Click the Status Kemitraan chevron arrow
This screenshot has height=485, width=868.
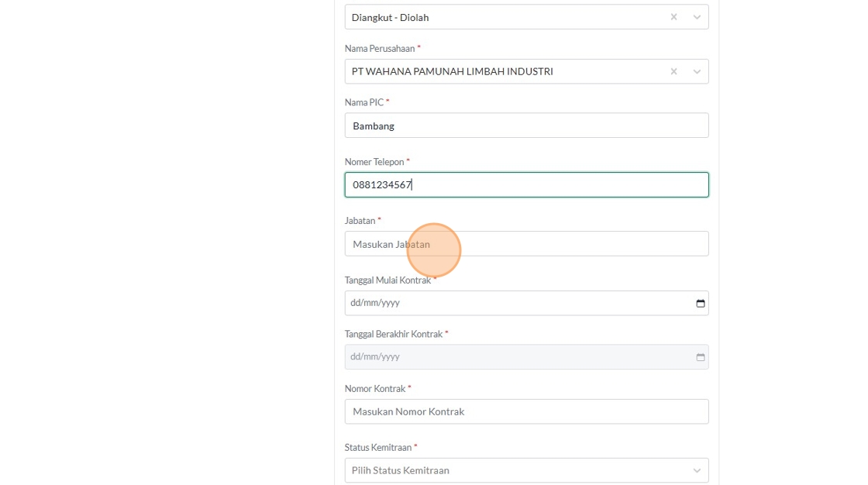click(697, 470)
